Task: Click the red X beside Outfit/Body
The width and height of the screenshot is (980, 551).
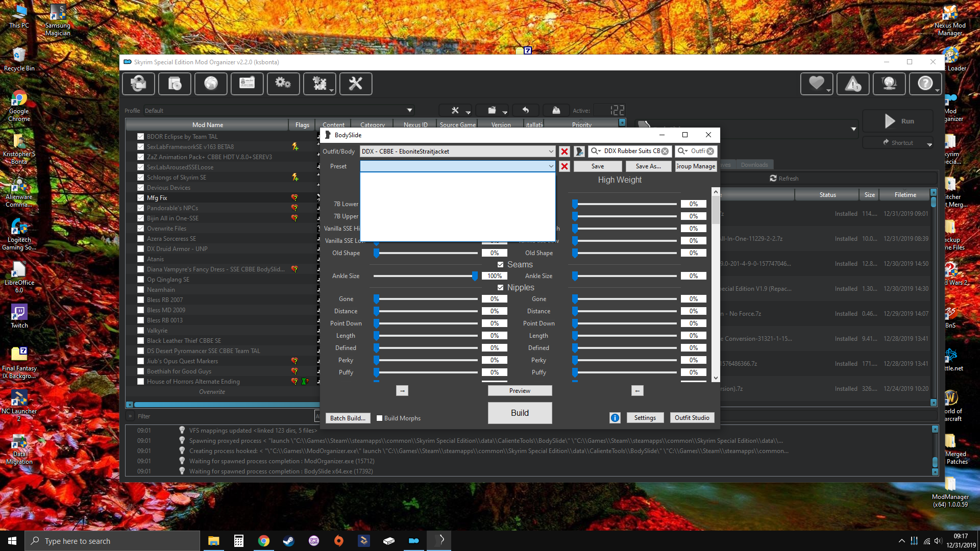Action: [x=564, y=152]
